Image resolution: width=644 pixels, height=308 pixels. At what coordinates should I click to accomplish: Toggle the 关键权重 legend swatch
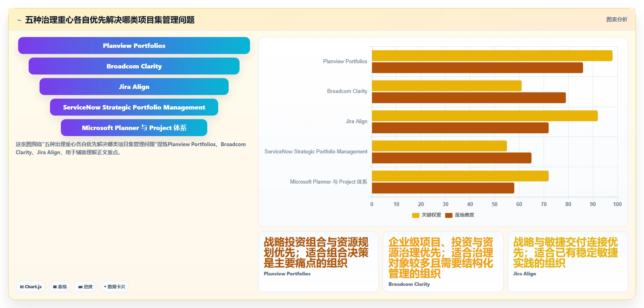[416, 215]
